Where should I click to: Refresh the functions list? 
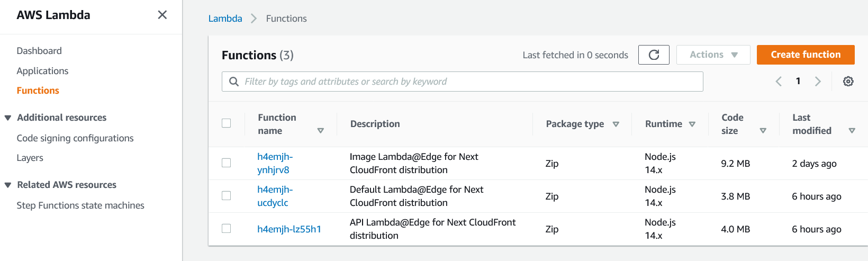[x=654, y=55]
